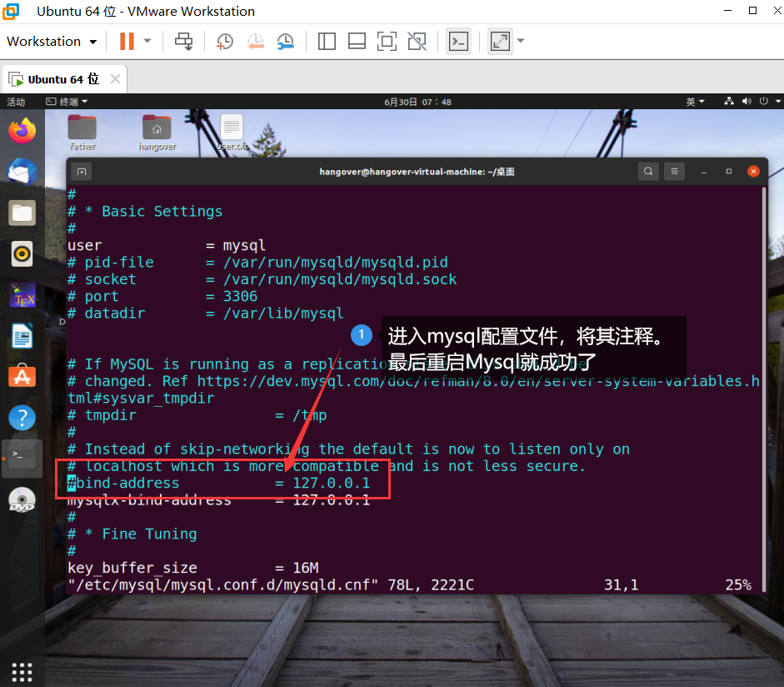Enter full screen mode icon

[387, 42]
